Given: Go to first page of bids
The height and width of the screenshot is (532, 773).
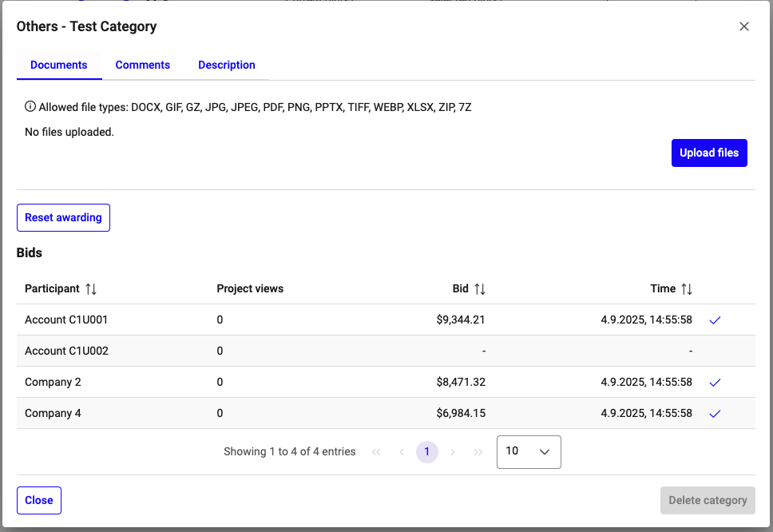Looking at the screenshot, I should click(376, 452).
